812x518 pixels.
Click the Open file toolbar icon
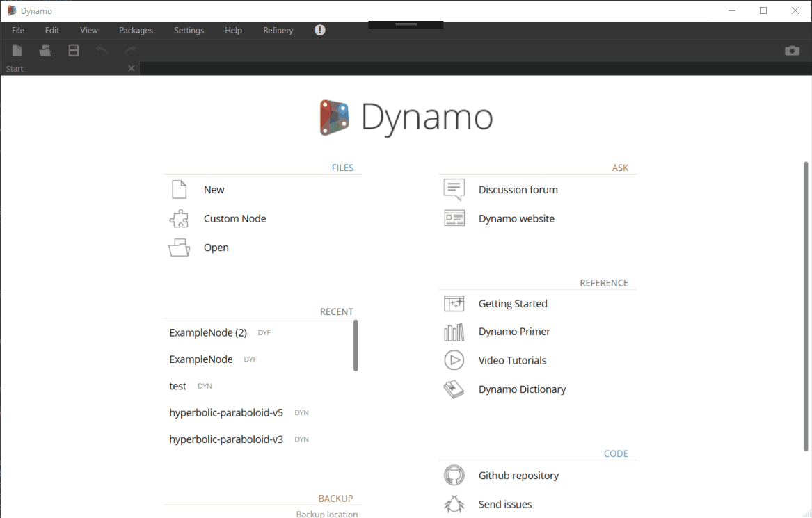pos(45,50)
